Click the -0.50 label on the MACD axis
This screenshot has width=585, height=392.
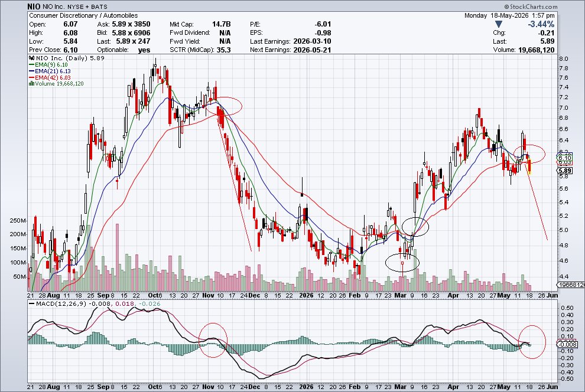click(566, 380)
